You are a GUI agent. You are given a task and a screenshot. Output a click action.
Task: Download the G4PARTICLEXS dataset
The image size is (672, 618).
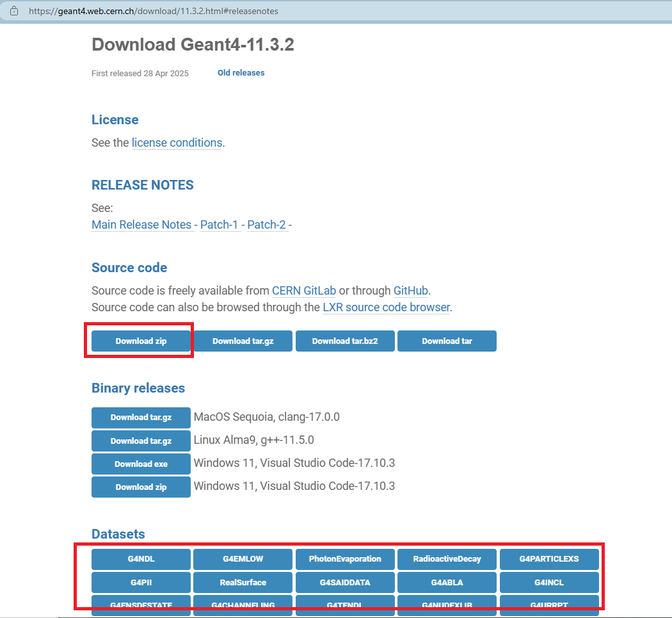549,559
